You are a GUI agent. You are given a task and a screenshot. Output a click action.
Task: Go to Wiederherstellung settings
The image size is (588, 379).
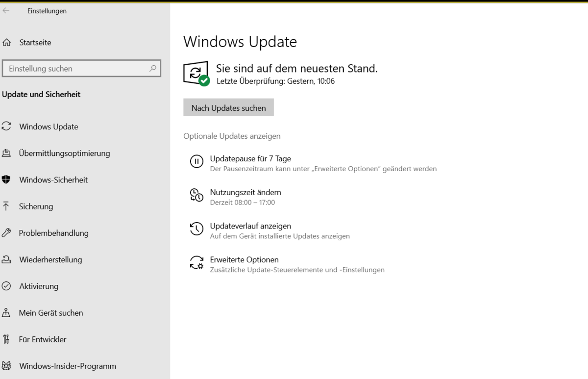click(x=50, y=260)
